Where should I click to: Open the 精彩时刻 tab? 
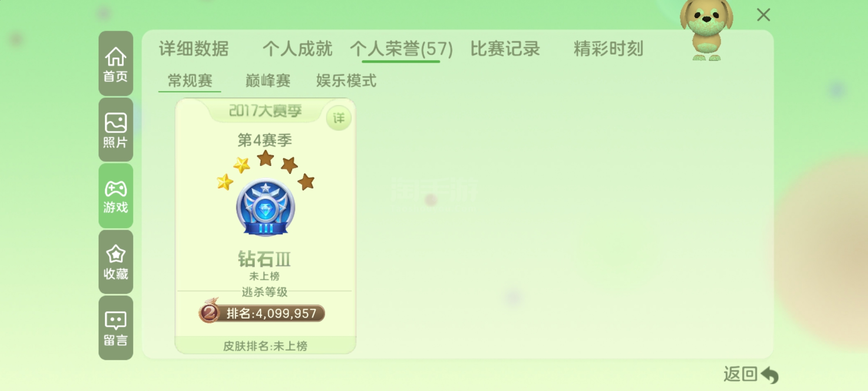pos(608,49)
